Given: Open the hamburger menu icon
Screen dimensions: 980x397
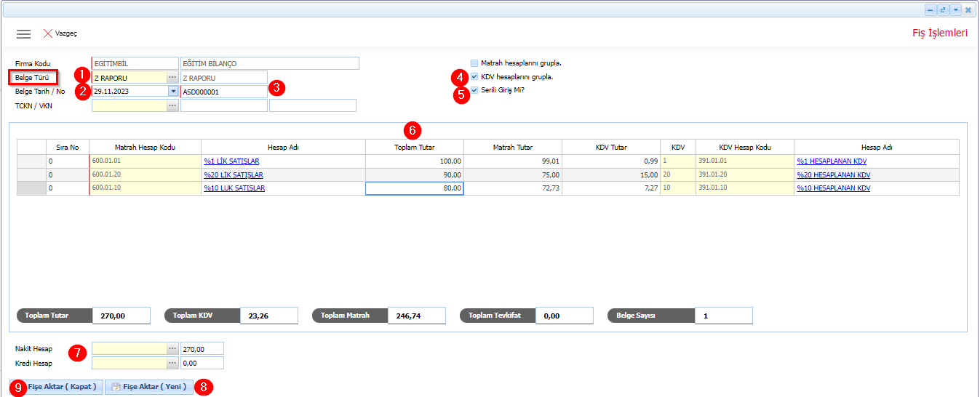Looking at the screenshot, I should tap(23, 34).
